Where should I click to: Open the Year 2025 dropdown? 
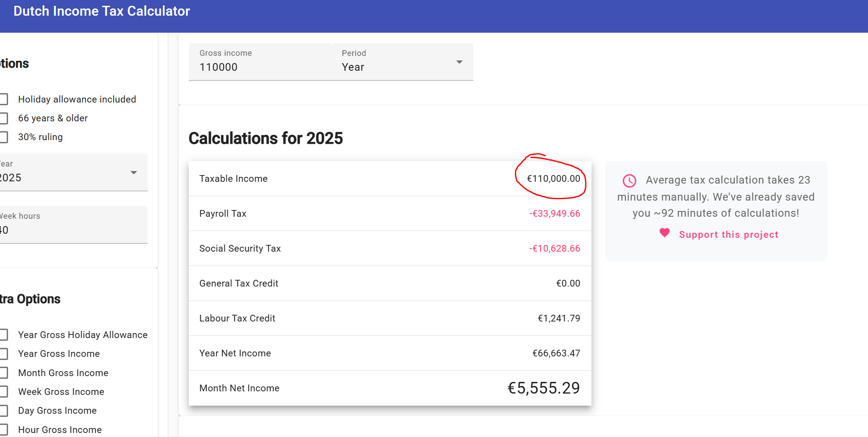pos(133,173)
